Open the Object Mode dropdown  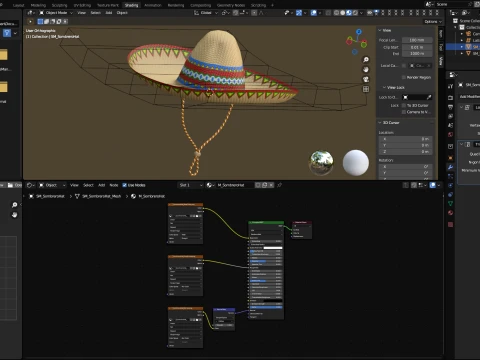56,13
